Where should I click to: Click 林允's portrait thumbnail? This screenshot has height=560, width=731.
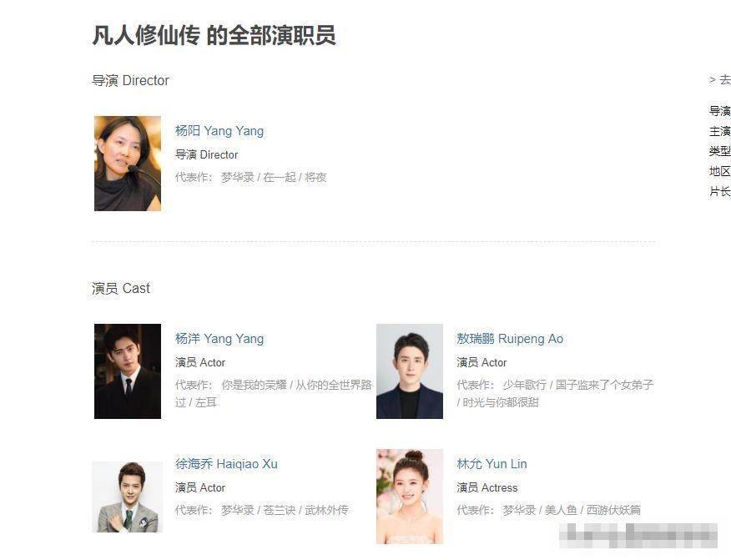click(x=410, y=497)
